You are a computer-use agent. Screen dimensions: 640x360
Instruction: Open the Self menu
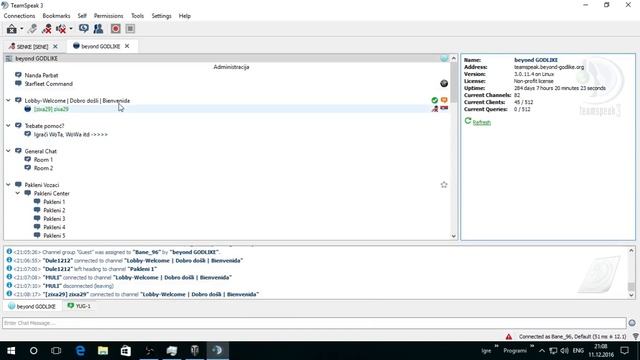click(82, 16)
